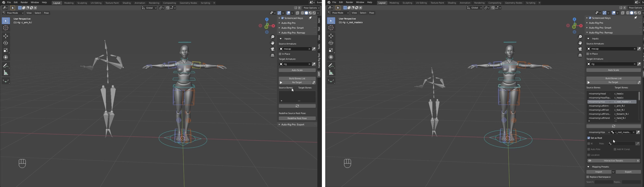Click Auto Scale button in the left window

coord(297,70)
